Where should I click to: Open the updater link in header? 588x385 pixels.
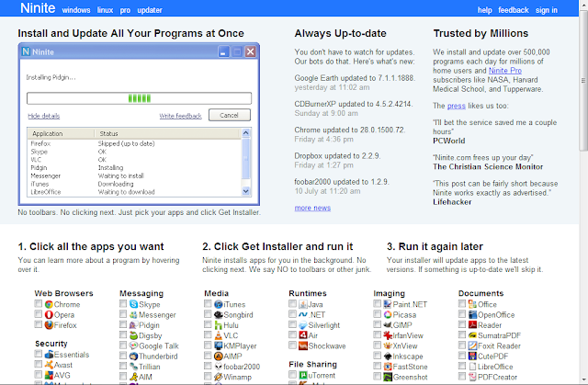tap(150, 10)
